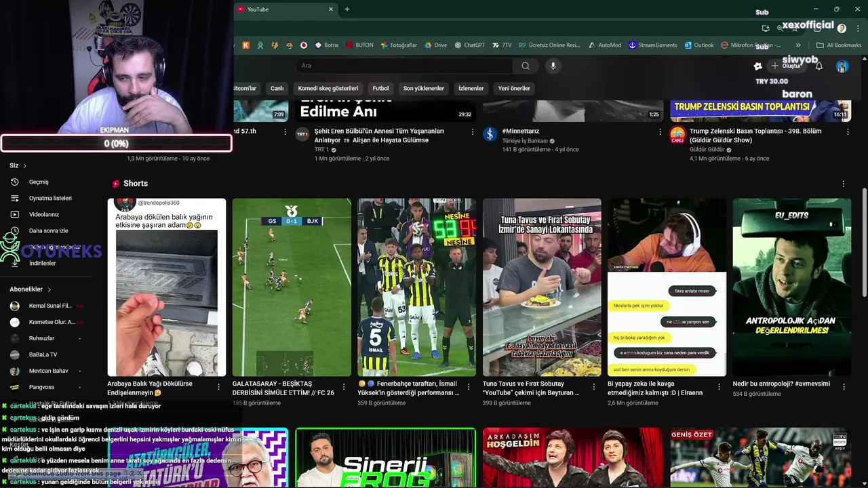Open the YouTube account avatar menu
This screenshot has height=488, width=868.
click(x=842, y=66)
